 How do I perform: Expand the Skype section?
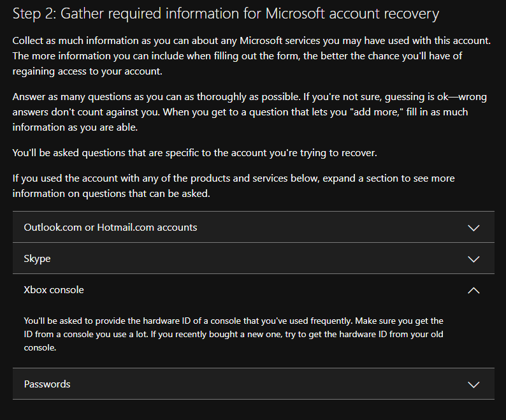(x=254, y=258)
